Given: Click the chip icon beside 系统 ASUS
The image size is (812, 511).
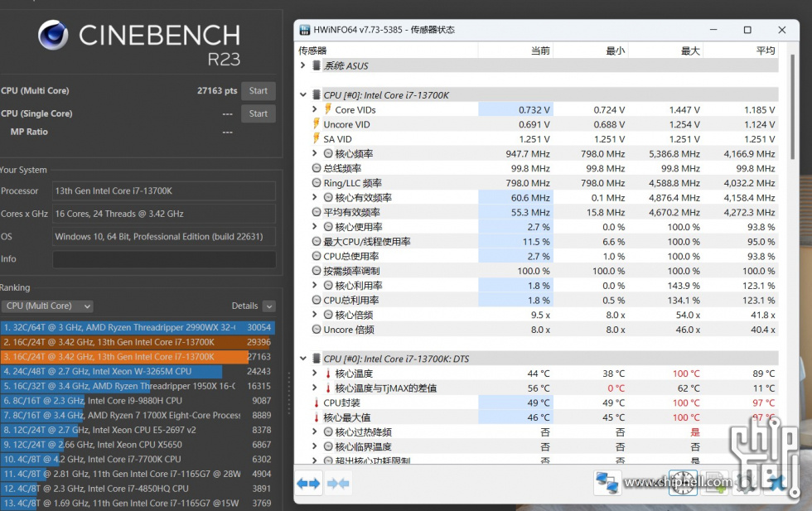Looking at the screenshot, I should pyautogui.click(x=317, y=65).
